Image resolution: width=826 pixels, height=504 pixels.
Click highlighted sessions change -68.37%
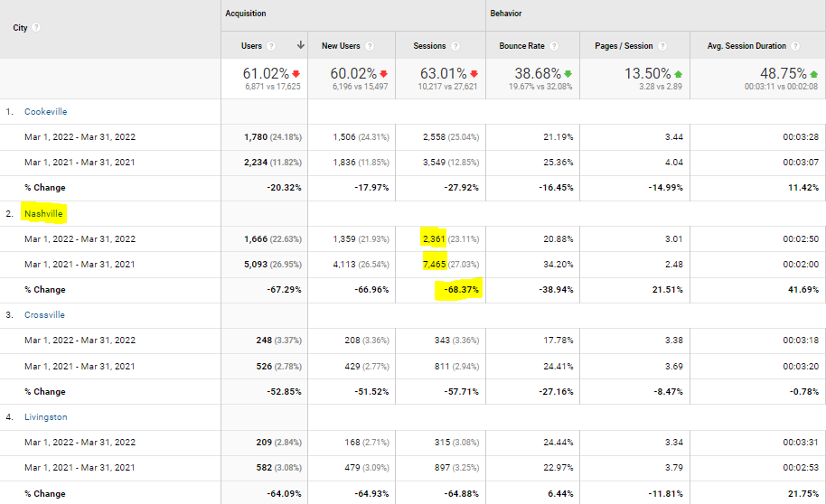461,290
